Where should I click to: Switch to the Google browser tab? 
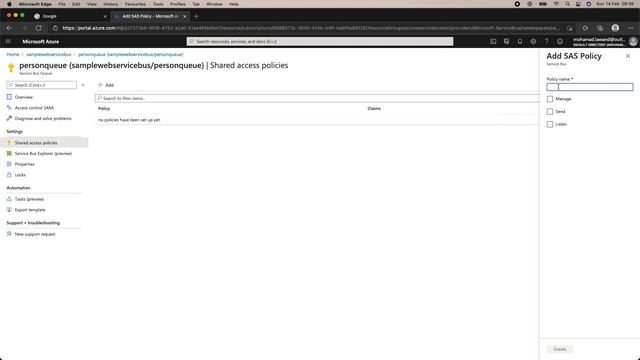pyautogui.click(x=69, y=16)
